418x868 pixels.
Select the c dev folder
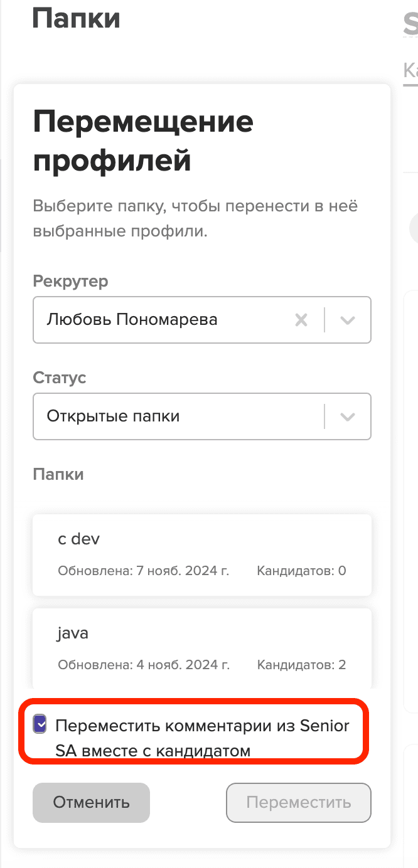coord(201,554)
